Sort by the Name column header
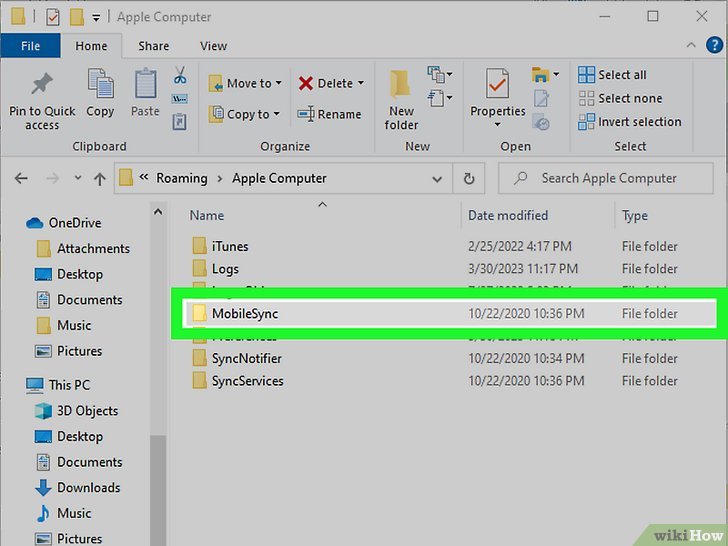 tap(207, 215)
